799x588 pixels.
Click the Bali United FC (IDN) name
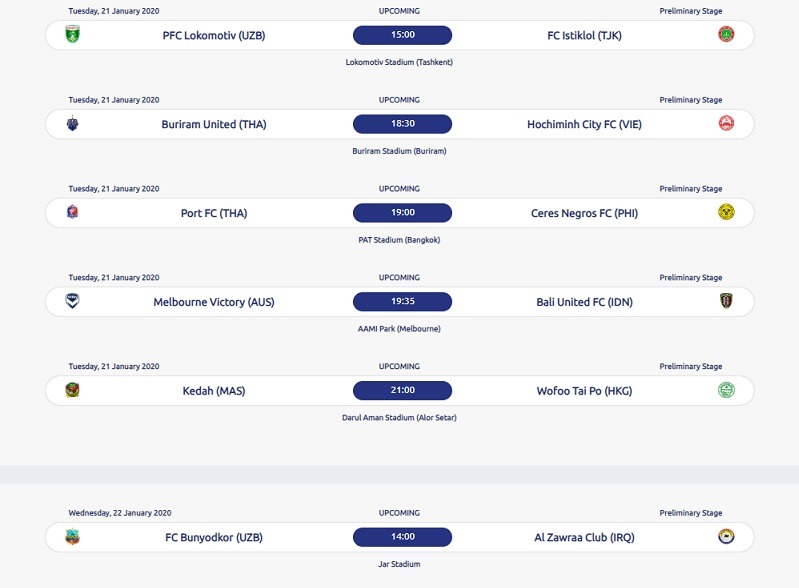(584, 302)
